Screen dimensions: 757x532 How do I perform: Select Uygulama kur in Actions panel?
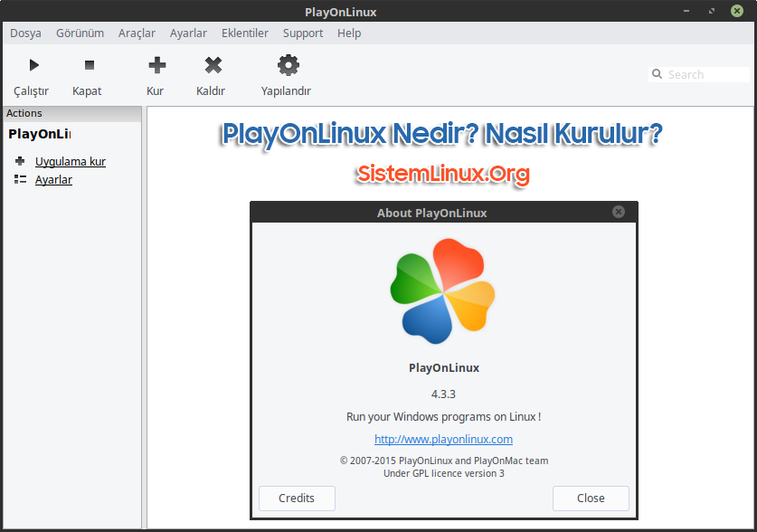pyautogui.click(x=70, y=161)
